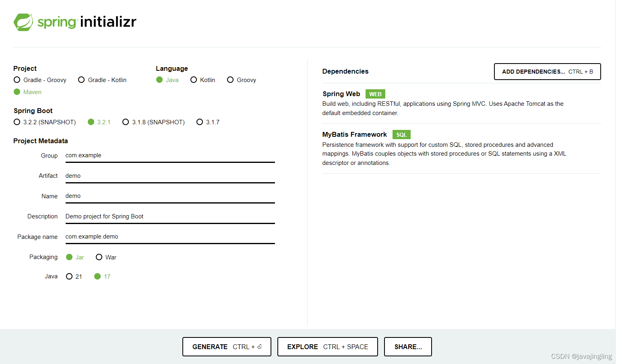Click the Project Metadata heading
The width and height of the screenshot is (618, 364).
click(x=41, y=141)
